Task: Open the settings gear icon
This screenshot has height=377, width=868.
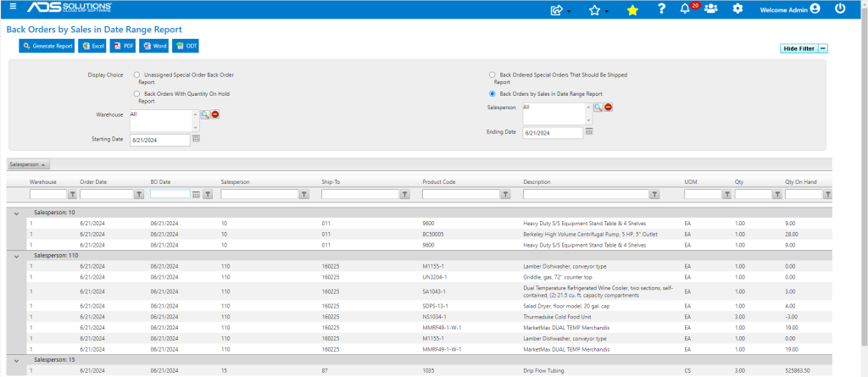Action: pyautogui.click(x=737, y=8)
